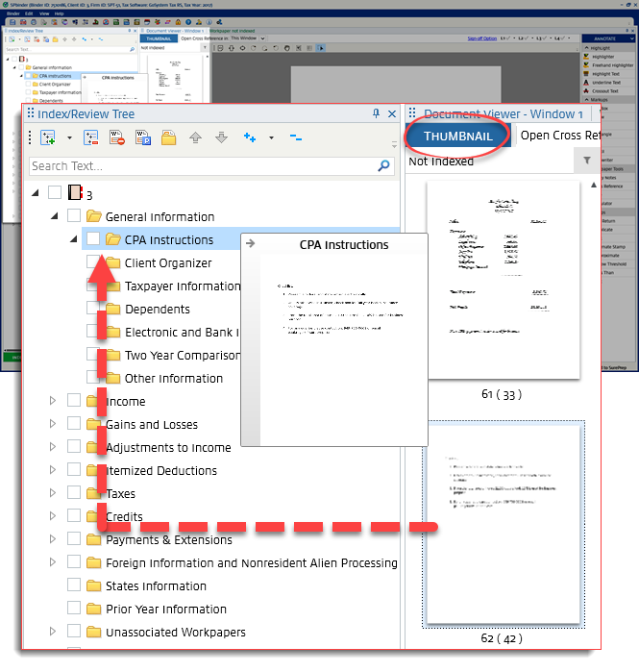Click the thumbnail list scroll-up arrow in enlarged view

(594, 186)
